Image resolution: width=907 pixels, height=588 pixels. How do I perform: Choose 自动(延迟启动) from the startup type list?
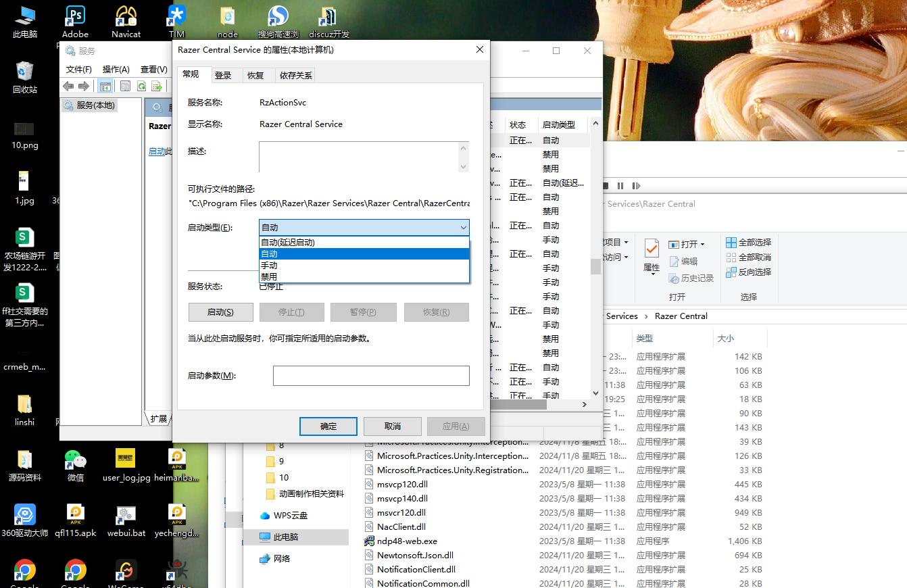coord(364,243)
